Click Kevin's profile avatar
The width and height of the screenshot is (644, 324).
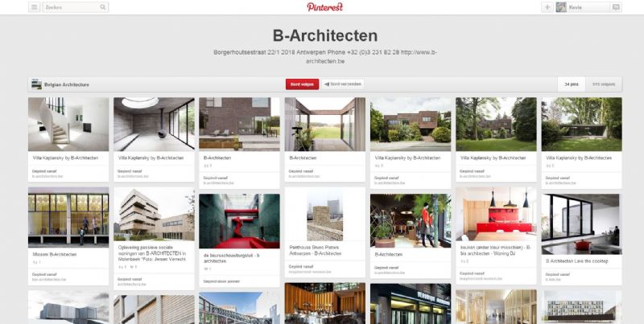pyautogui.click(x=561, y=7)
